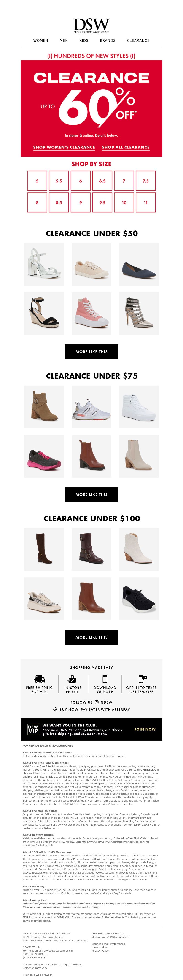Screen dimensions: 183x980
Task: Open the Instagram icon beside @DSW
Action: pyautogui.click(x=97, y=702)
